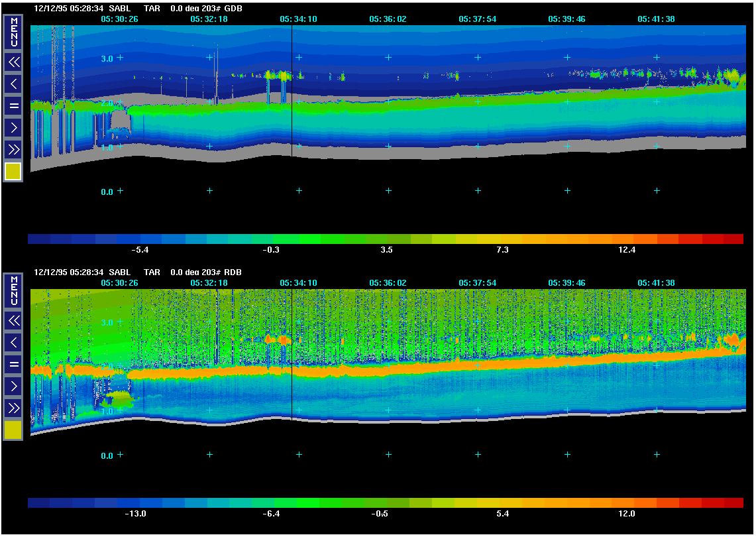Viewport: 756px width, 537px height.
Task: Click the single-left step arrow in top panel
Action: pyautogui.click(x=13, y=84)
